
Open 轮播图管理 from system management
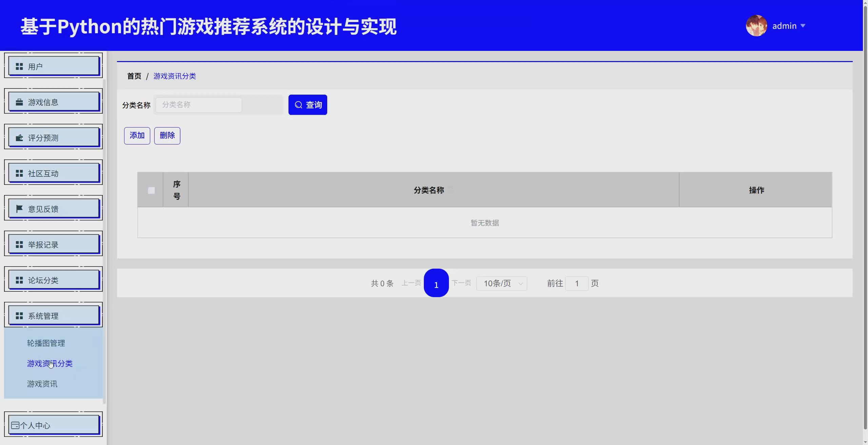pos(46,343)
